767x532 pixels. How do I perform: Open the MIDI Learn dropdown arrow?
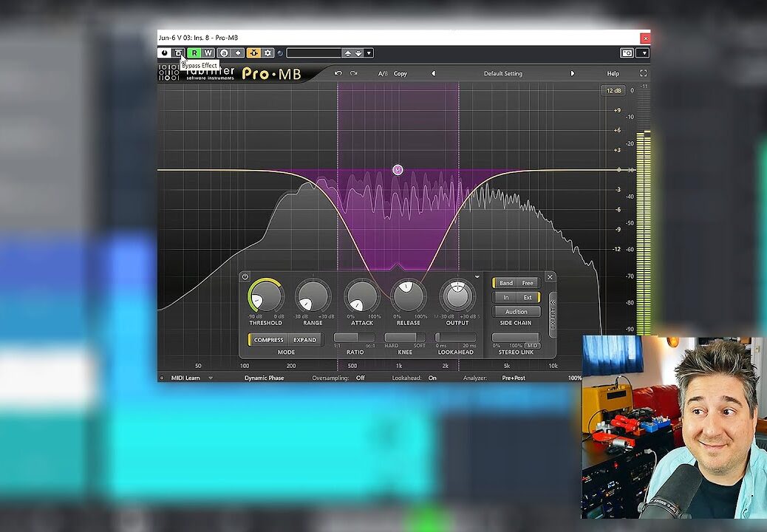click(211, 378)
